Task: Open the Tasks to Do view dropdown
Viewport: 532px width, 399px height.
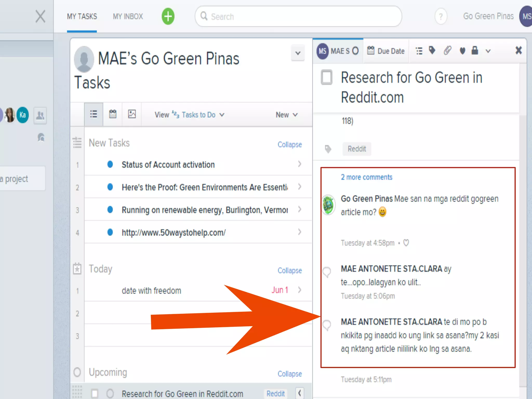Action: pyautogui.click(x=199, y=115)
